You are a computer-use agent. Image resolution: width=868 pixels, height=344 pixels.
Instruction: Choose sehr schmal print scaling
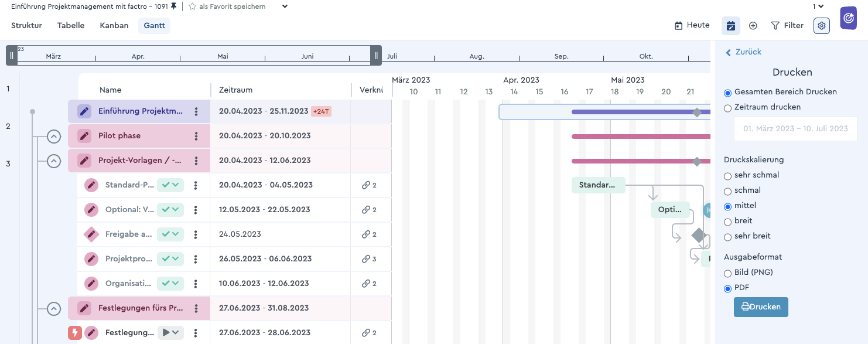pyautogui.click(x=727, y=176)
